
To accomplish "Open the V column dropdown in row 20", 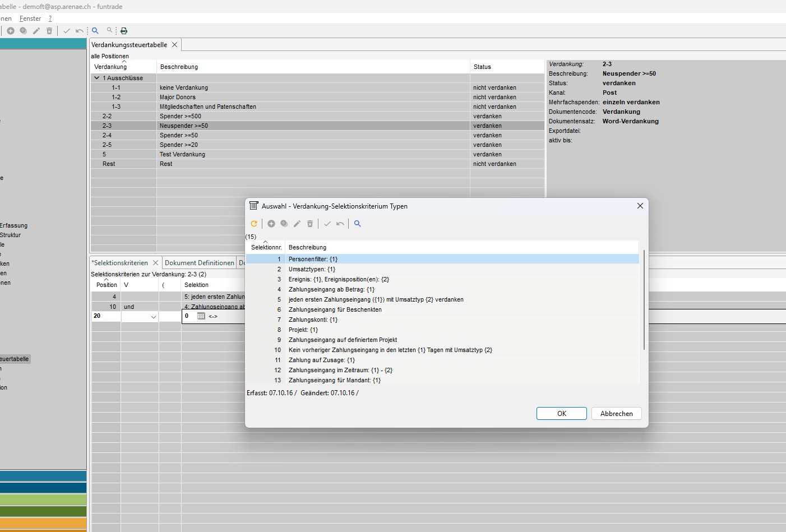I will click(x=153, y=317).
